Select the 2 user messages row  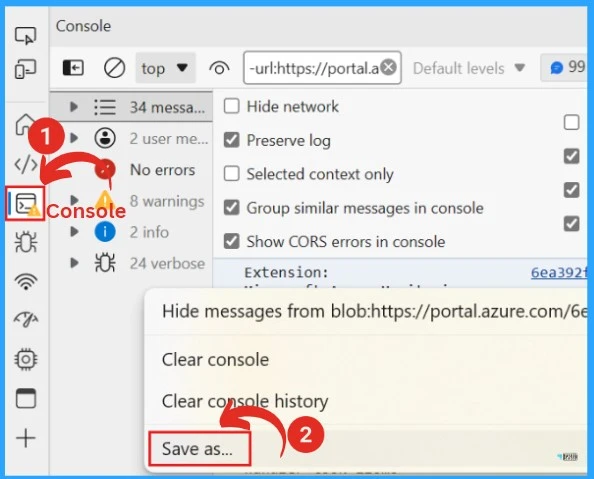coord(131,138)
